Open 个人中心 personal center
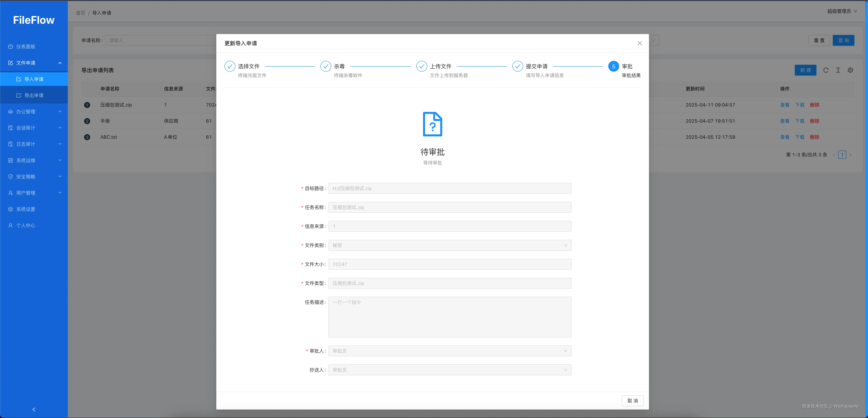The height and width of the screenshot is (418, 868). [25, 225]
